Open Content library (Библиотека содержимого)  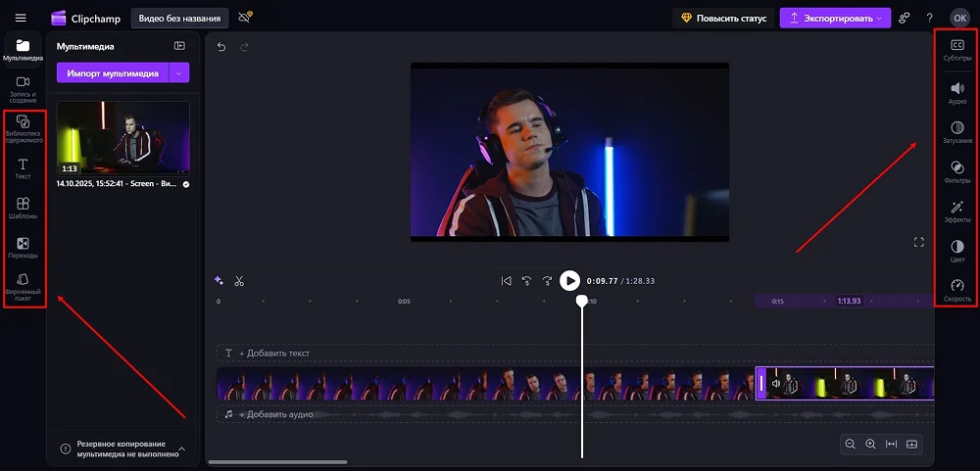pyautogui.click(x=23, y=125)
